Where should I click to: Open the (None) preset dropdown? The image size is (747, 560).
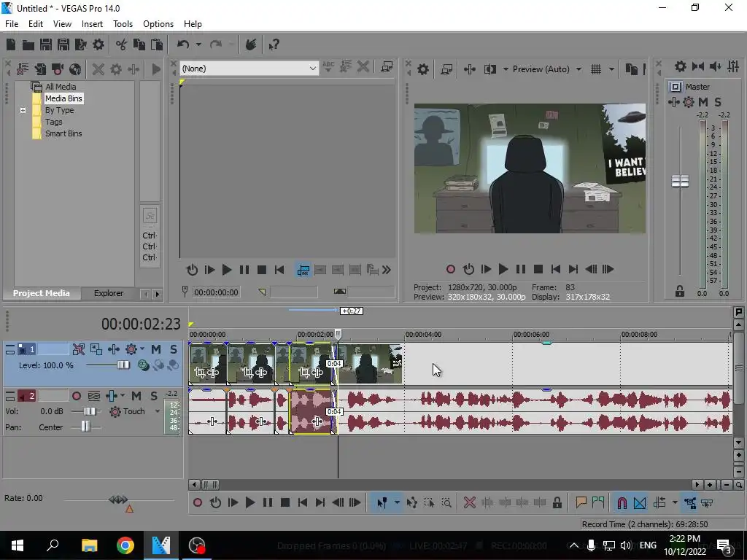[x=249, y=69]
